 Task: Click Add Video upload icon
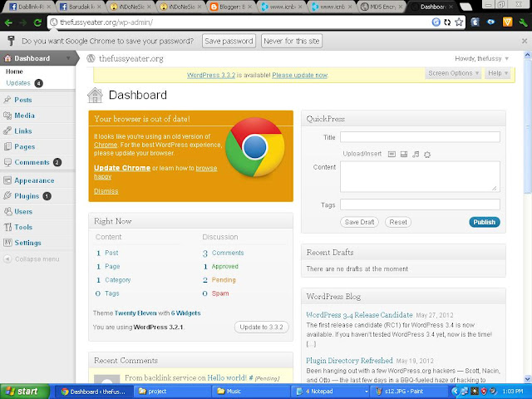pyautogui.click(x=404, y=155)
